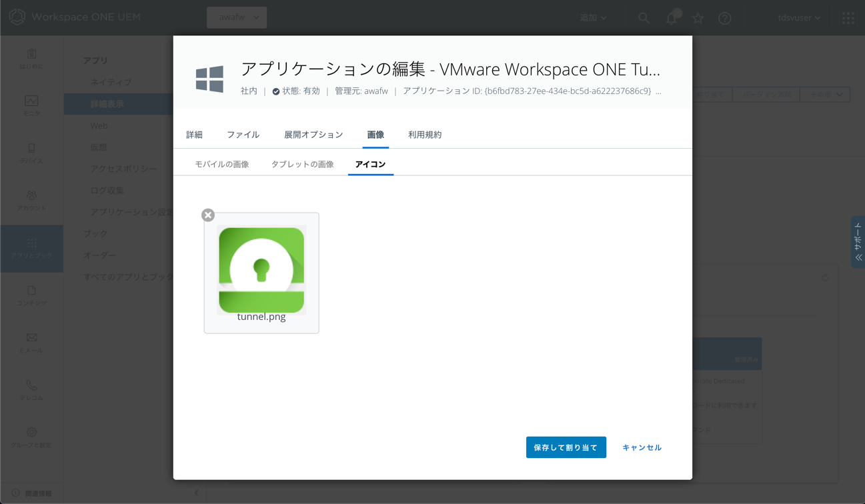Remove the tunnel.png icon image
Screen dimensions: 865x504
[208, 215]
